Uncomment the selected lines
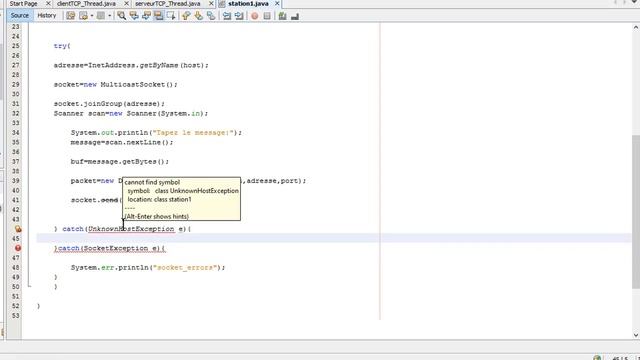 295,16
